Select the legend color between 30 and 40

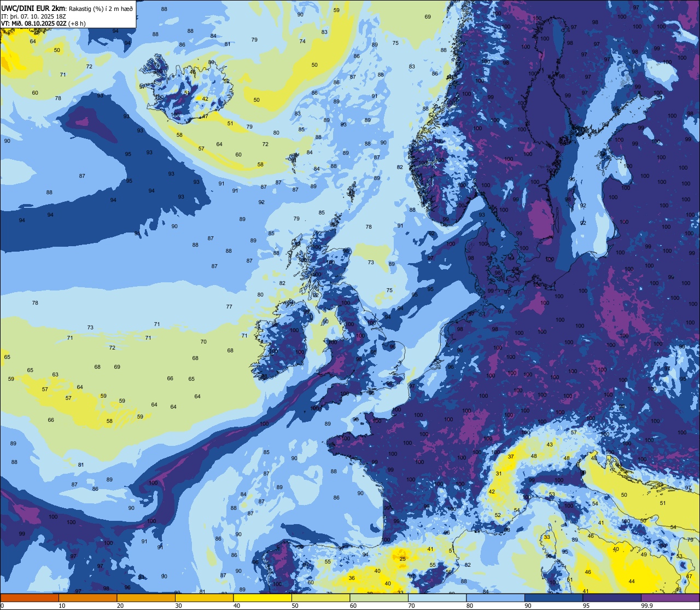pyautogui.click(x=204, y=597)
